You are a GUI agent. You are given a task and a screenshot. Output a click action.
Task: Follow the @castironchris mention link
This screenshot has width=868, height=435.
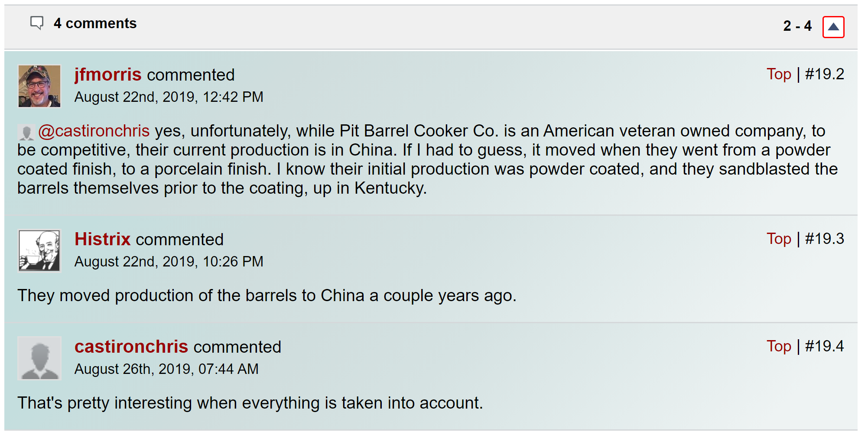pos(94,131)
